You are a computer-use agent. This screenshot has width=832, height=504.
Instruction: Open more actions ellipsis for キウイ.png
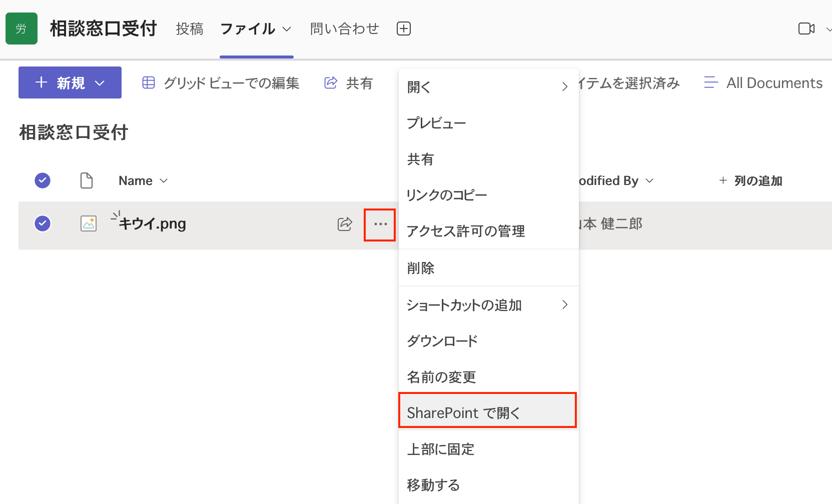coord(380,224)
